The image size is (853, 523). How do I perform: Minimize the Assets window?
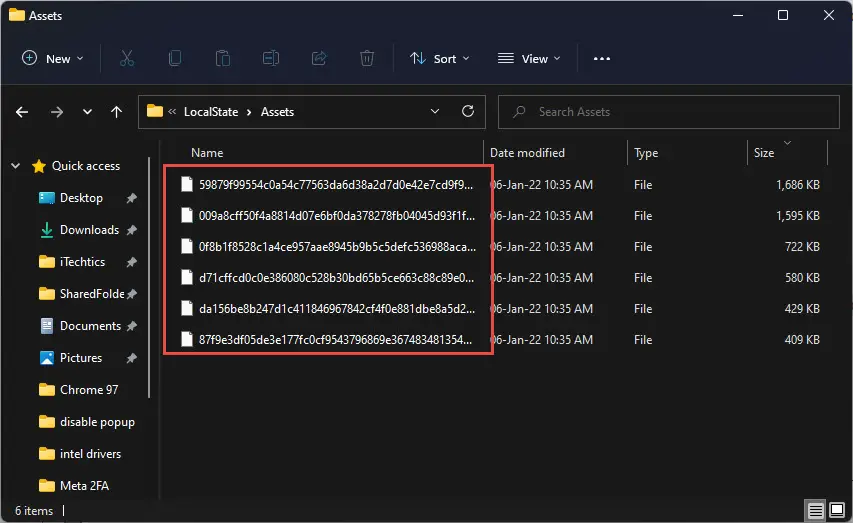tap(738, 15)
